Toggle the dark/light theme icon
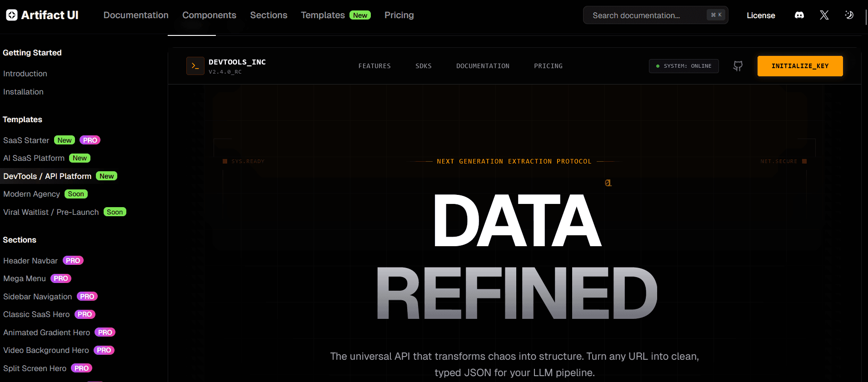 849,15
